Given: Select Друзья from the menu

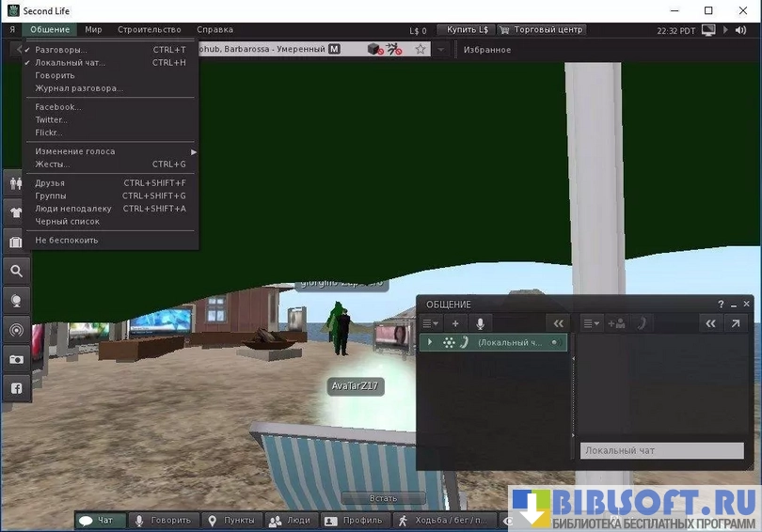Looking at the screenshot, I should tap(50, 183).
